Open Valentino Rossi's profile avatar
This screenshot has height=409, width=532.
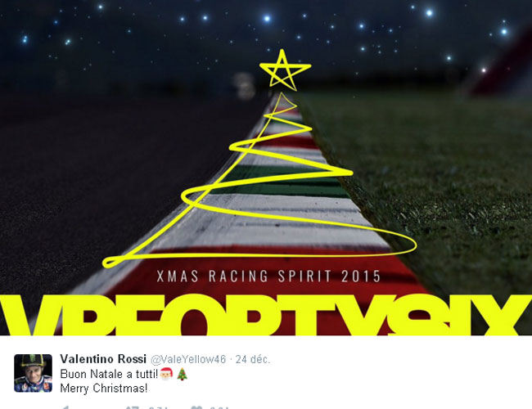(x=33, y=373)
